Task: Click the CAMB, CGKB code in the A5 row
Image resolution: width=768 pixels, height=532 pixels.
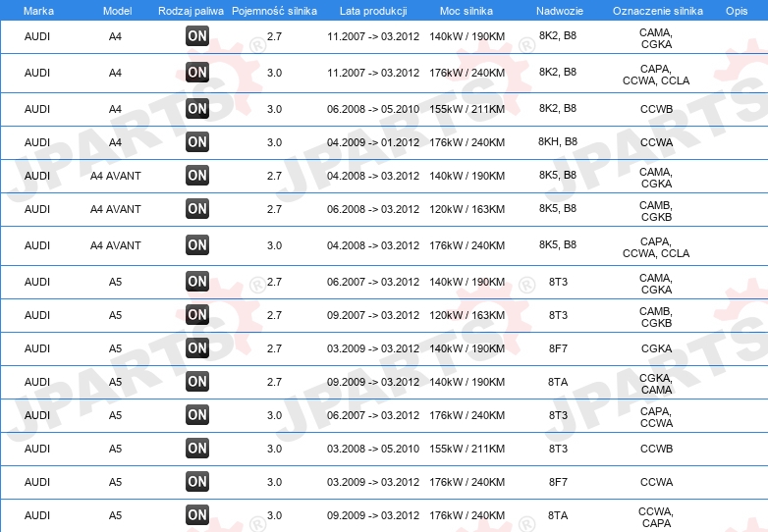Action: pos(656,317)
